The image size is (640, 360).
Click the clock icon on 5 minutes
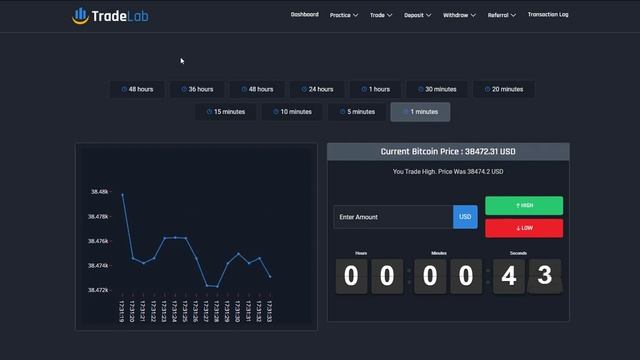342,112
